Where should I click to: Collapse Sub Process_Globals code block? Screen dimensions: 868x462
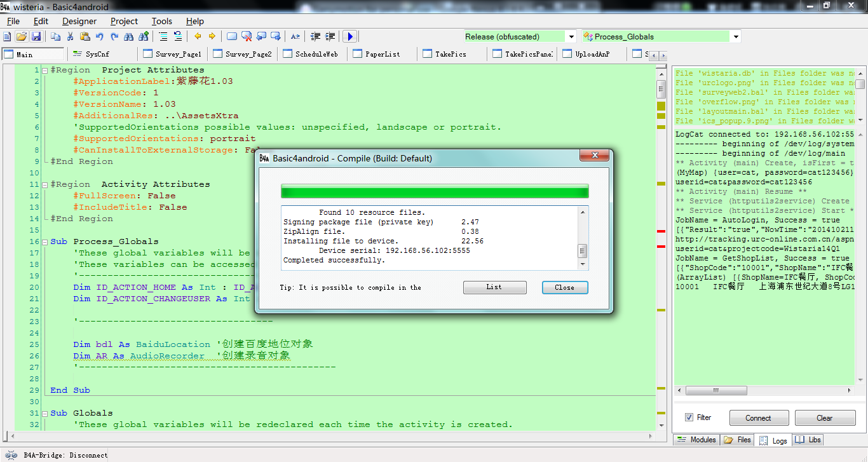[44, 241]
